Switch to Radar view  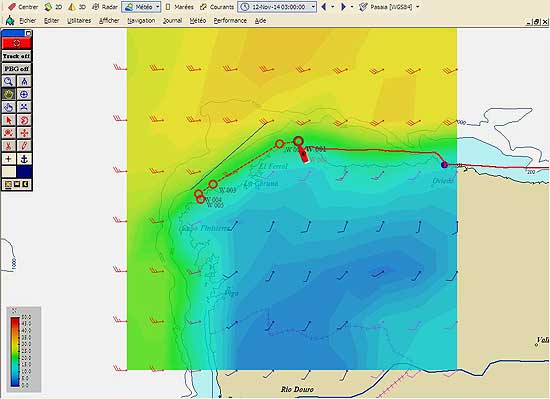[105, 7]
